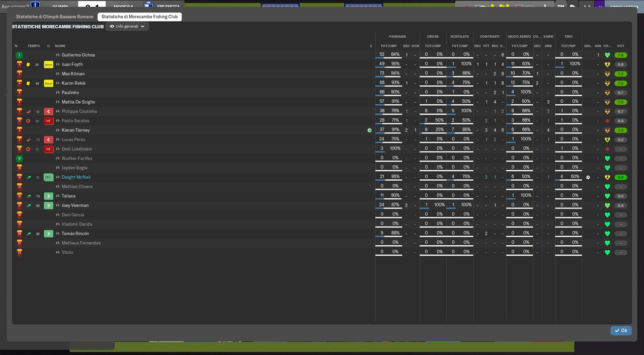This screenshot has height=355, width=644.
Task: Click the PASSAGGI group header
Action: (x=397, y=36)
